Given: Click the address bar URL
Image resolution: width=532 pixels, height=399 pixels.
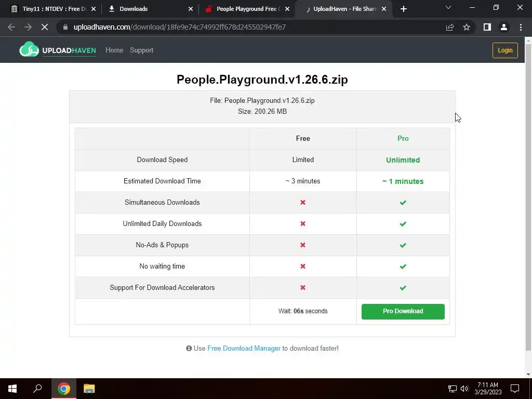Looking at the screenshot, I should 180,27.
